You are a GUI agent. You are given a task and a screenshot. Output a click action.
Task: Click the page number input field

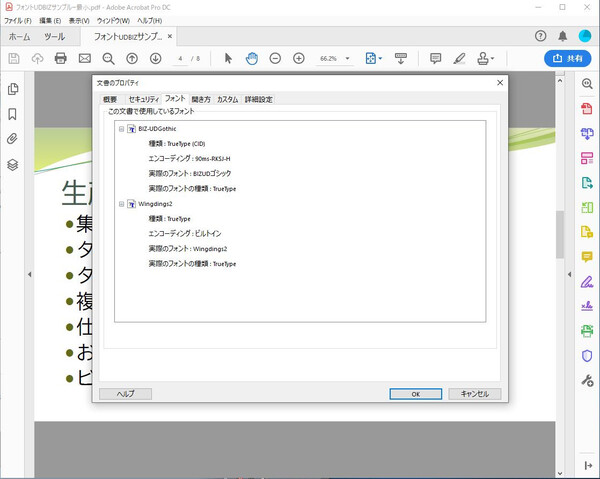(180, 59)
